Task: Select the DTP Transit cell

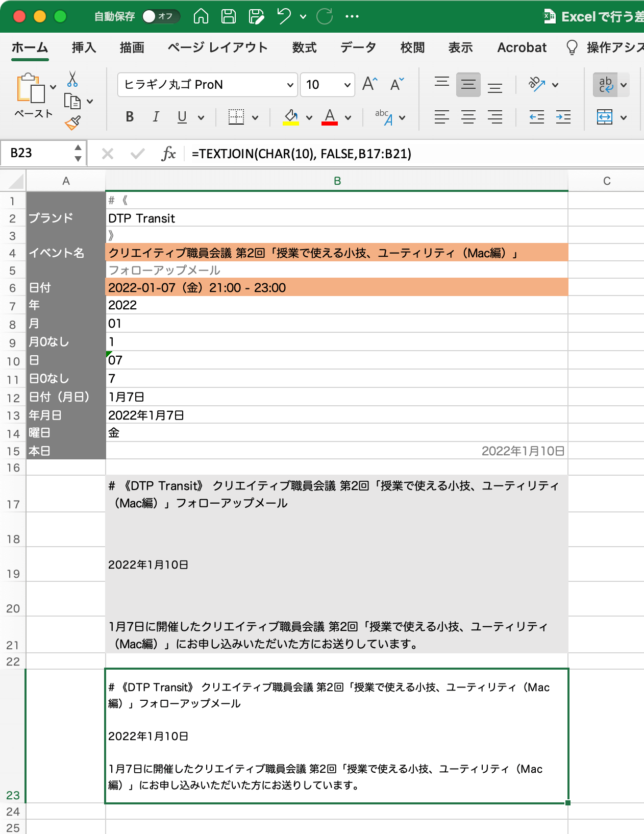Action: click(x=337, y=218)
